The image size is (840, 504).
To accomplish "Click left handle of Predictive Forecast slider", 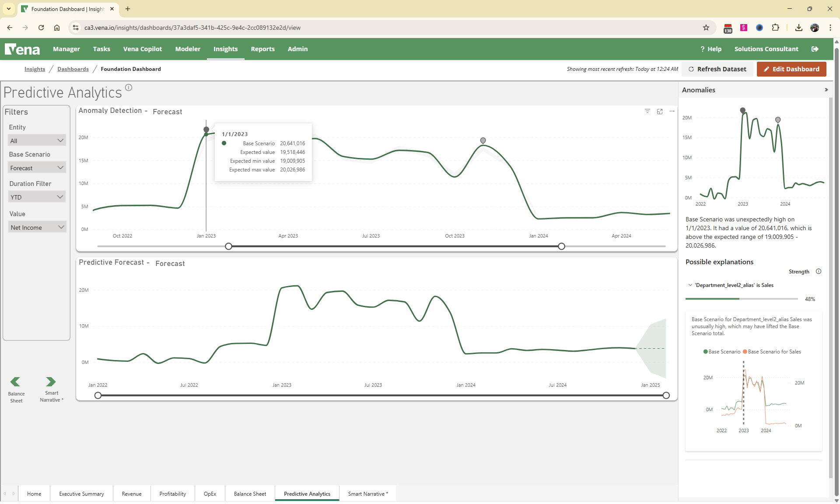I will tap(98, 395).
